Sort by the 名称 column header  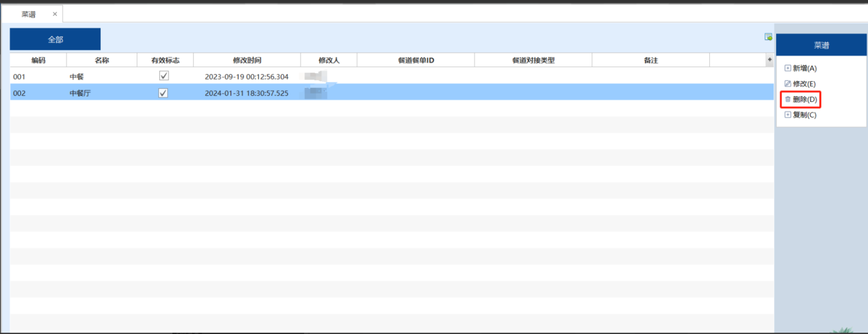click(102, 60)
